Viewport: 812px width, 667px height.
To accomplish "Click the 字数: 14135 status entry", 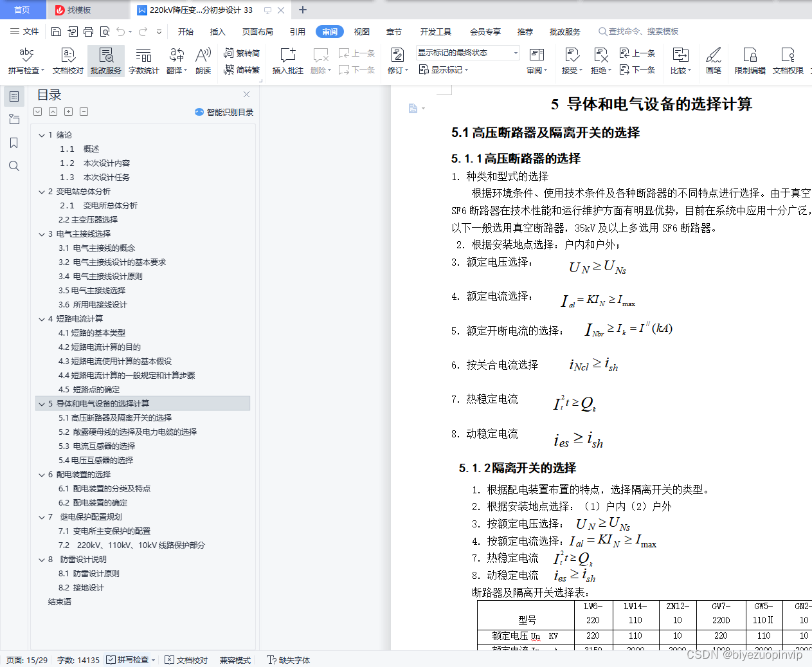I will tap(78, 660).
